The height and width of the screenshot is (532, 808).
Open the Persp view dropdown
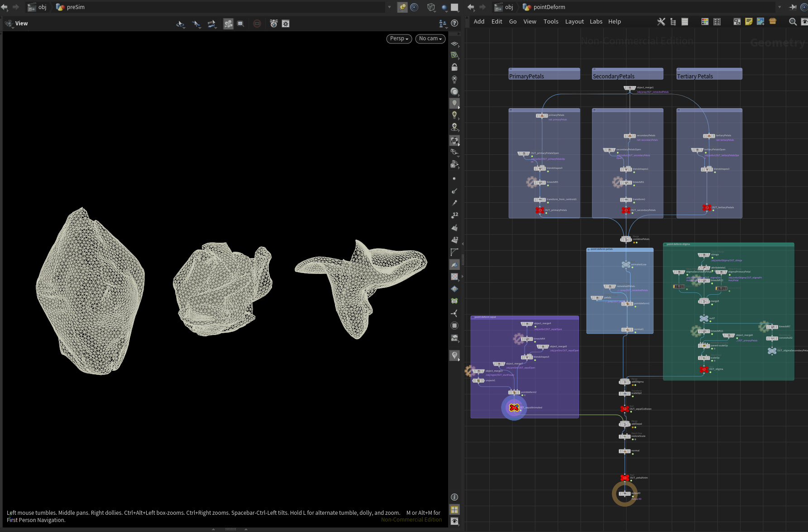[398, 38]
